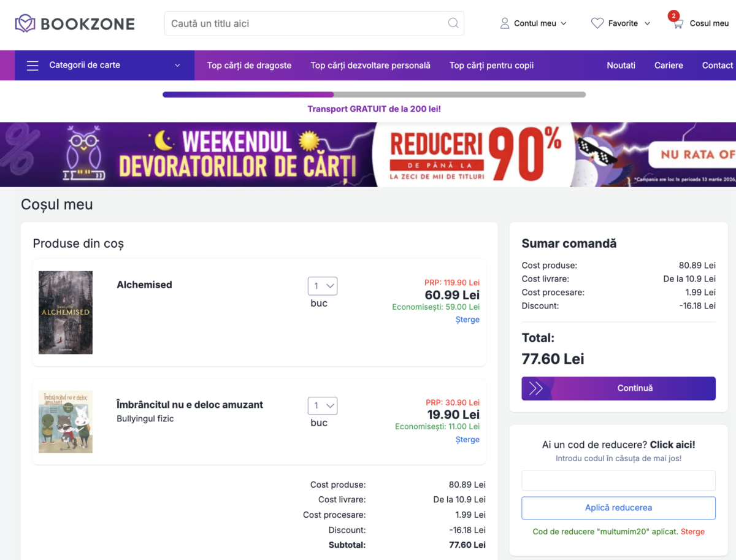Viewport: 736px width, 560px height.
Task: Click the discount code input field
Action: pos(618,480)
